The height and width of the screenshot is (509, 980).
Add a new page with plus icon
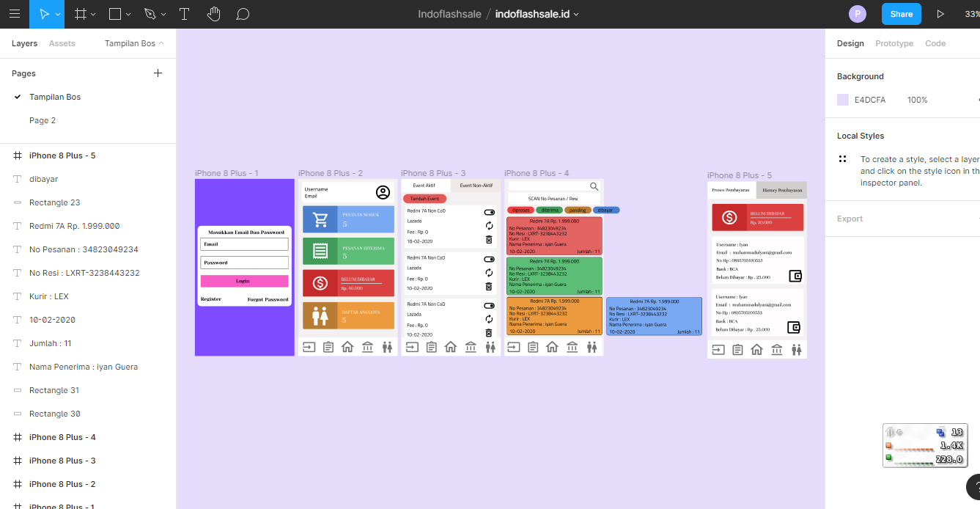(158, 73)
